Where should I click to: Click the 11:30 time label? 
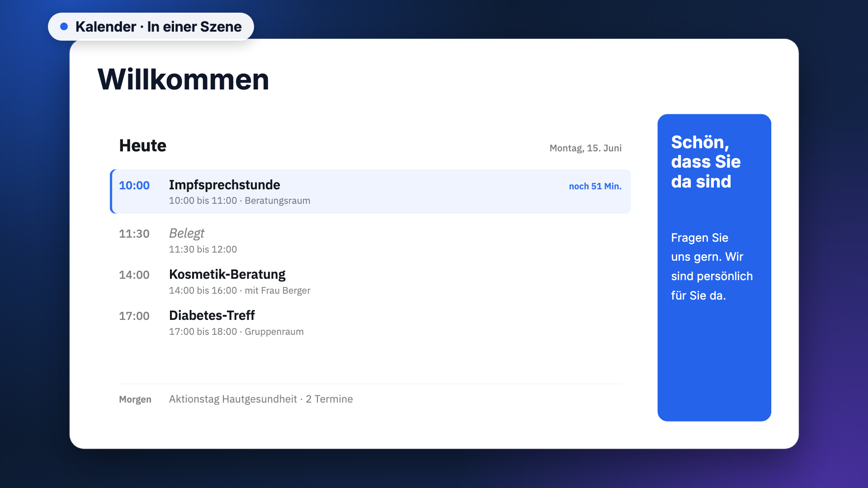pyautogui.click(x=134, y=234)
